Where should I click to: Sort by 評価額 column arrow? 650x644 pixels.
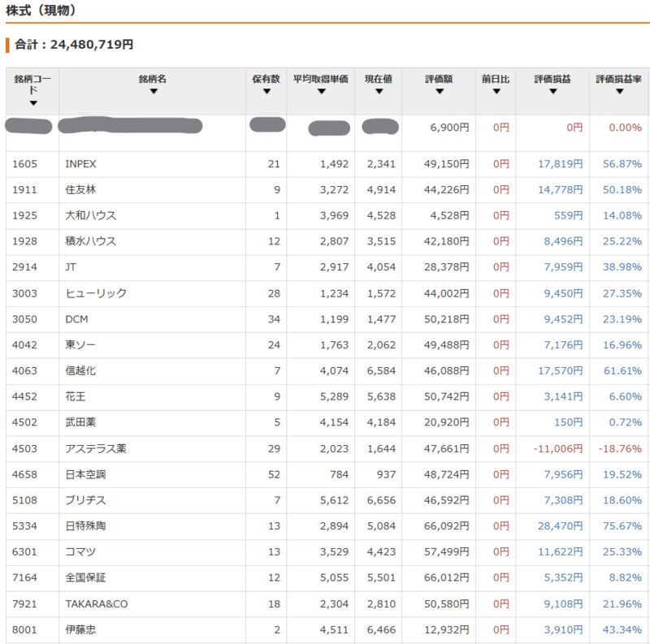pos(440,91)
